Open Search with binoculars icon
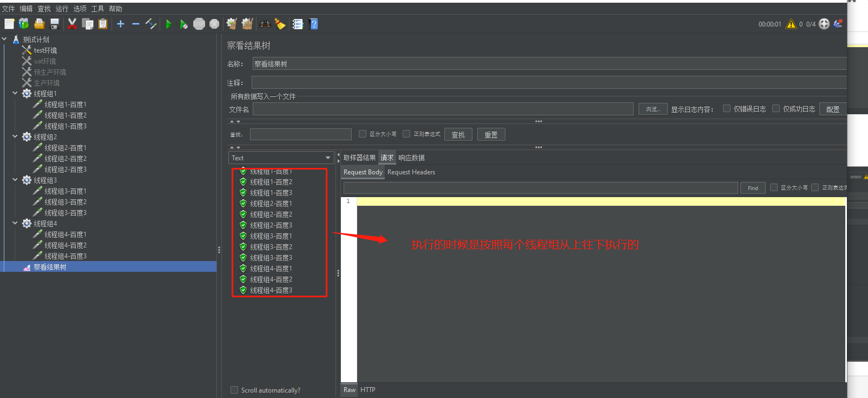This screenshot has width=868, height=398. pos(265,24)
